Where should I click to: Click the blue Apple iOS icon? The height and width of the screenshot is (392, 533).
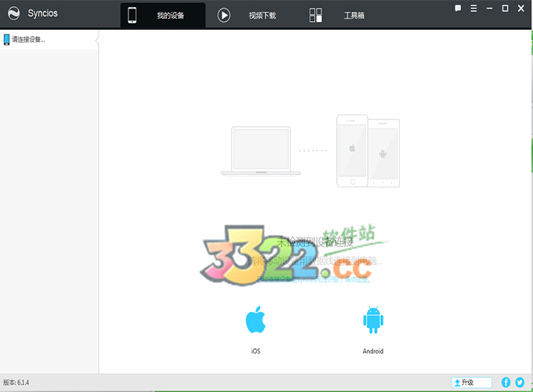pos(256,320)
